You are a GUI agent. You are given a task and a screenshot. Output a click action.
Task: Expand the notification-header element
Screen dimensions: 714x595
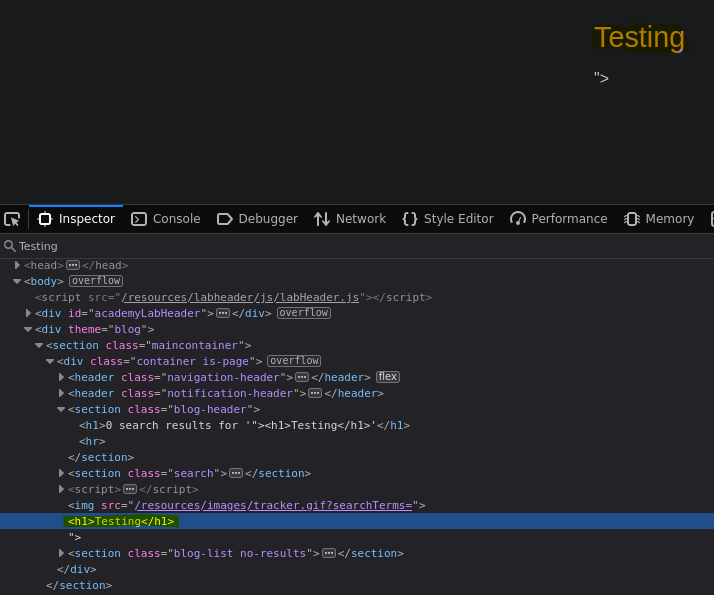coord(61,393)
